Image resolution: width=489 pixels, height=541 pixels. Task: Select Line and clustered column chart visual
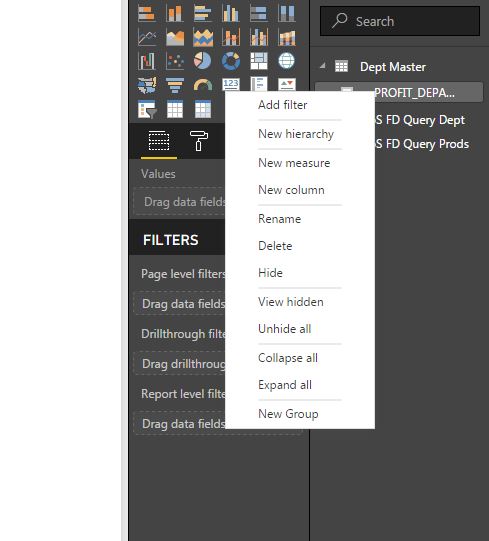click(258, 37)
